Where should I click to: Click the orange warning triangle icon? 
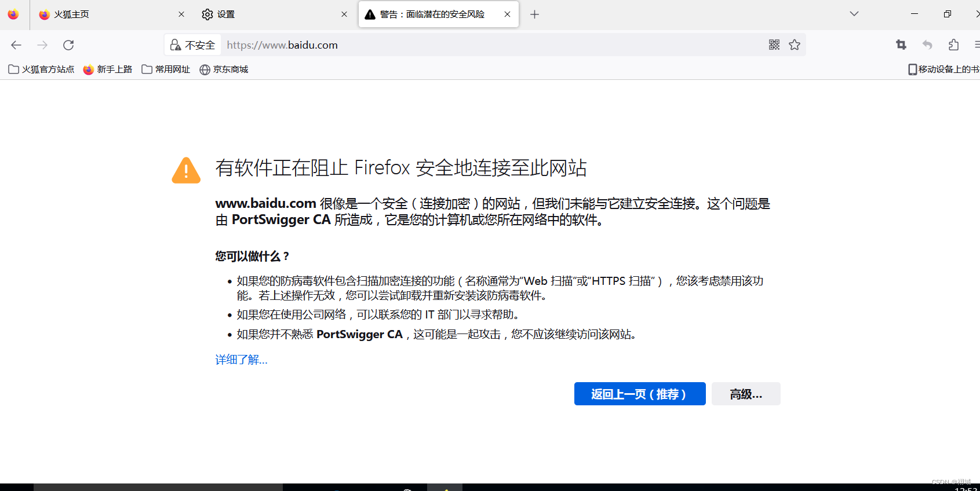pos(186,170)
